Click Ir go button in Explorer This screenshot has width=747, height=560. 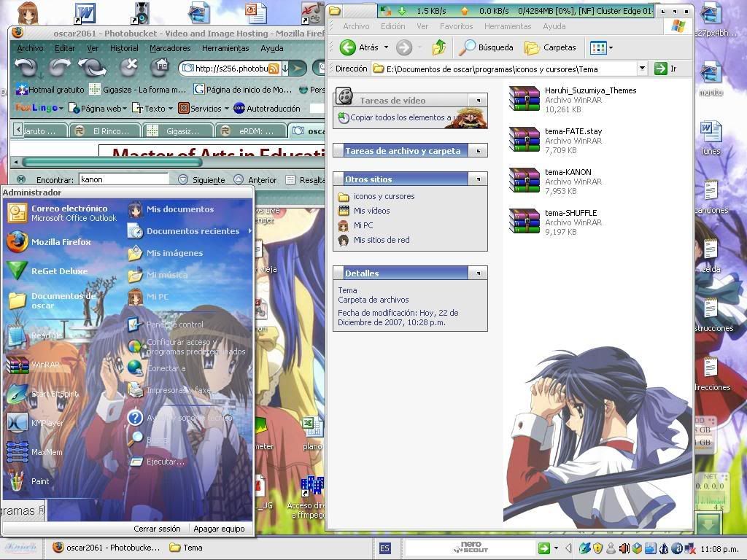[x=665, y=69]
